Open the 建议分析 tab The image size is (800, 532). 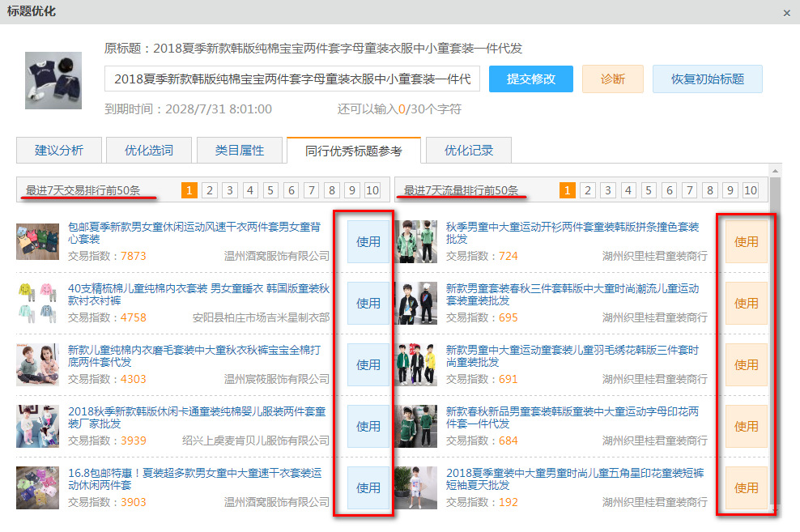pyautogui.click(x=58, y=150)
